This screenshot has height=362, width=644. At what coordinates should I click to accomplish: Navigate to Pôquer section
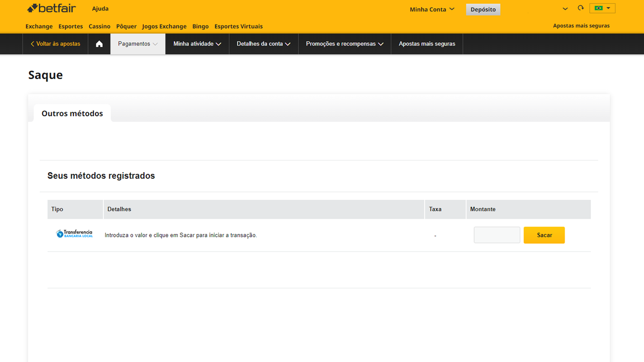126,26
